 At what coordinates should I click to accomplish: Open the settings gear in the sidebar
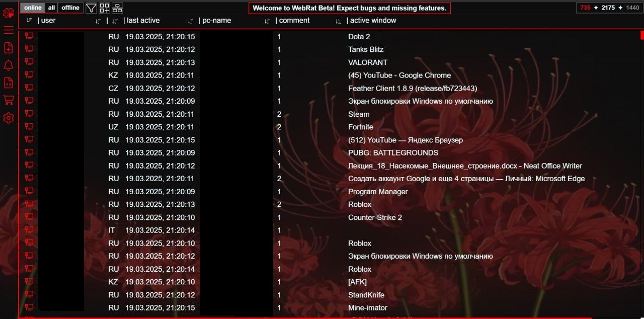click(9, 118)
